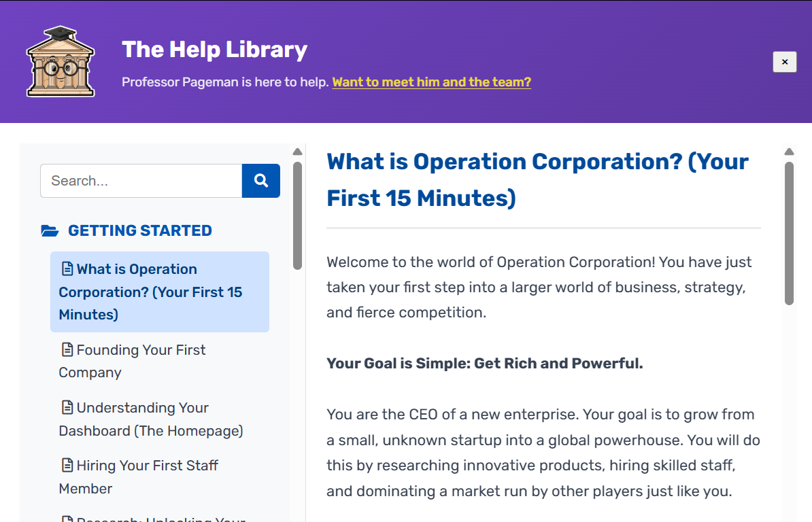Open the partially visible Research article entry
This screenshot has width=812, height=522.
(x=160, y=518)
